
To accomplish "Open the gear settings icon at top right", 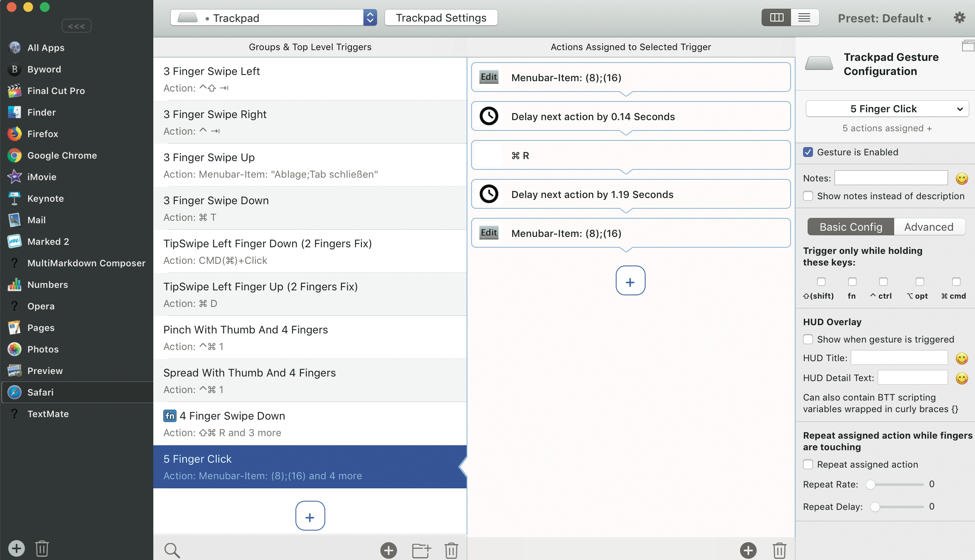I will [x=959, y=18].
